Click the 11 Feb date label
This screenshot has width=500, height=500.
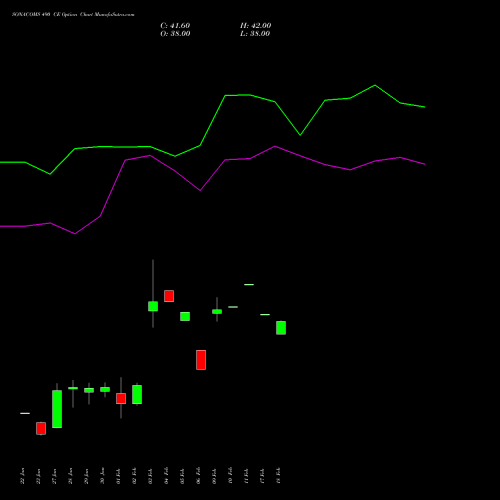click(246, 476)
